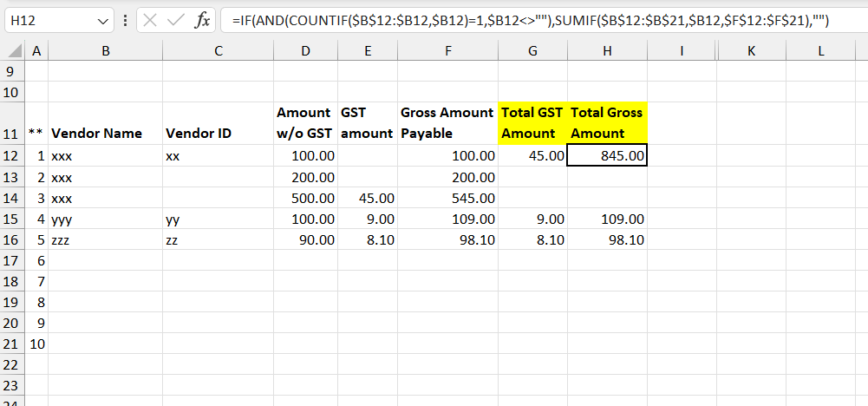This screenshot has height=406, width=868.
Task: Select column L header
Action: tap(821, 51)
